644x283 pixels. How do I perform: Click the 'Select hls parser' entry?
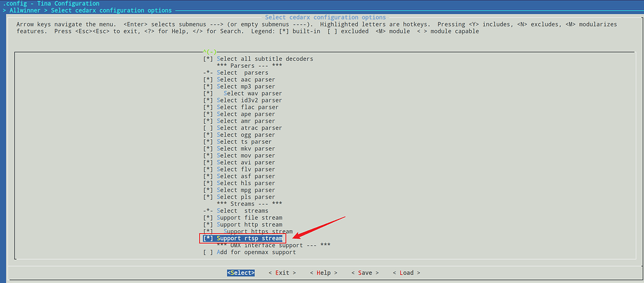tap(245, 183)
